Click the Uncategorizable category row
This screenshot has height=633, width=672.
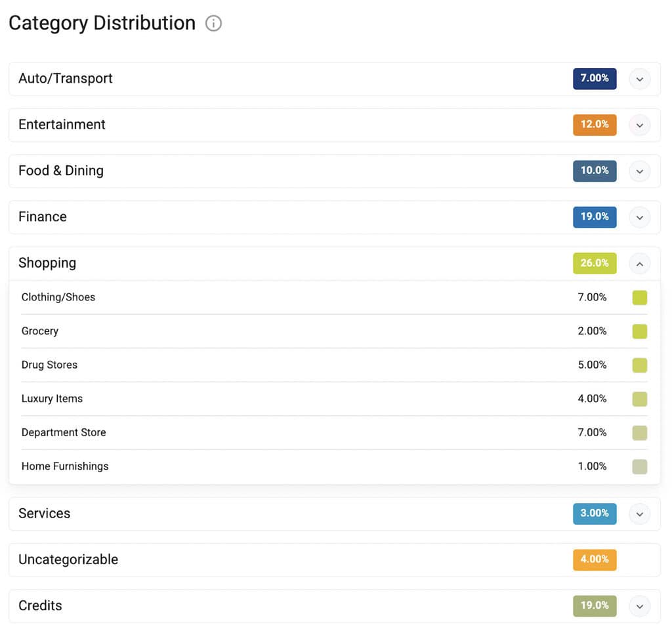pos(334,560)
